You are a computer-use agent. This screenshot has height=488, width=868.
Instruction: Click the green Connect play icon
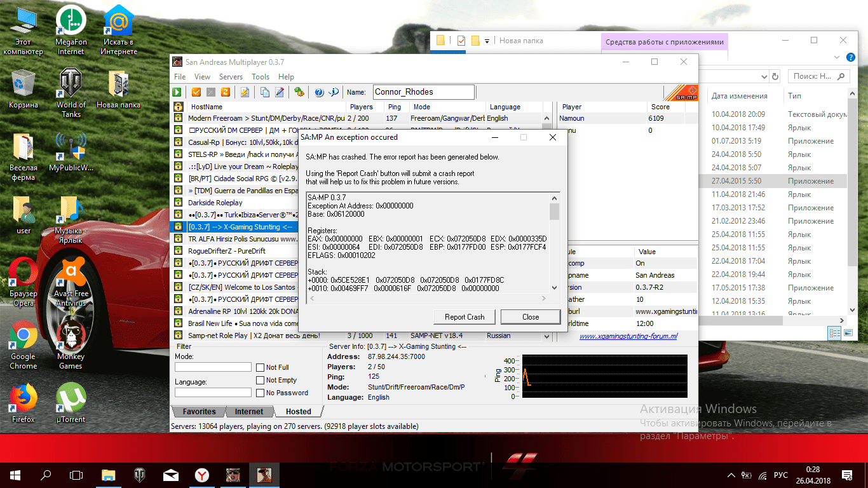click(x=178, y=92)
